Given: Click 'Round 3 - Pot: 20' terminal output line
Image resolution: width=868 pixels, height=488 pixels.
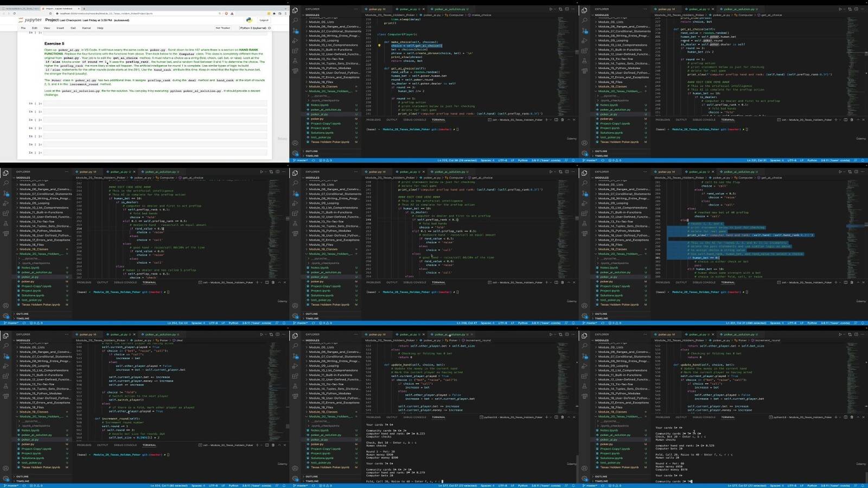Looking at the screenshot, I should coord(380,451).
